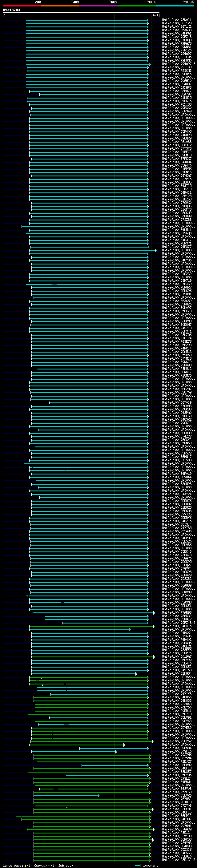Select hit label UniRef100_Q9FZ48

tap(177, 37)
